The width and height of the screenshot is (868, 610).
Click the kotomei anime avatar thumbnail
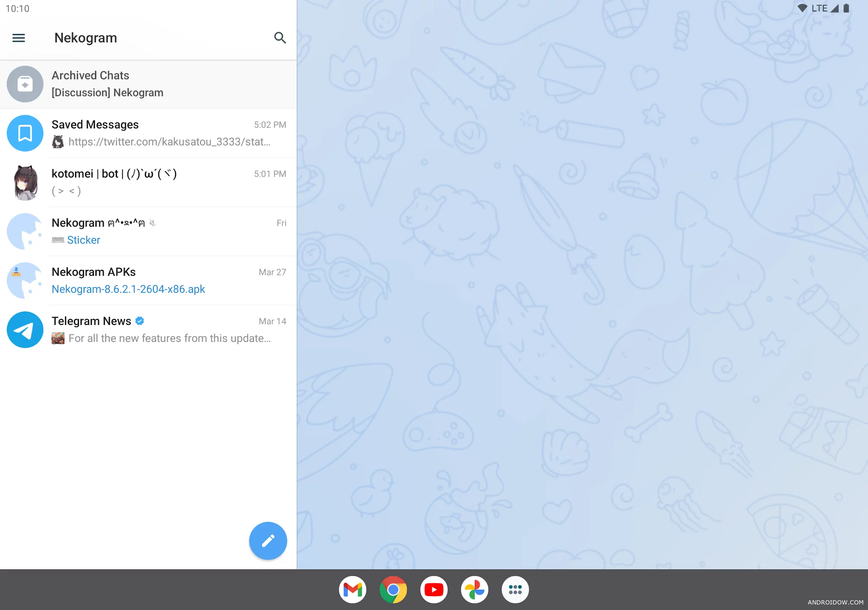(x=25, y=182)
